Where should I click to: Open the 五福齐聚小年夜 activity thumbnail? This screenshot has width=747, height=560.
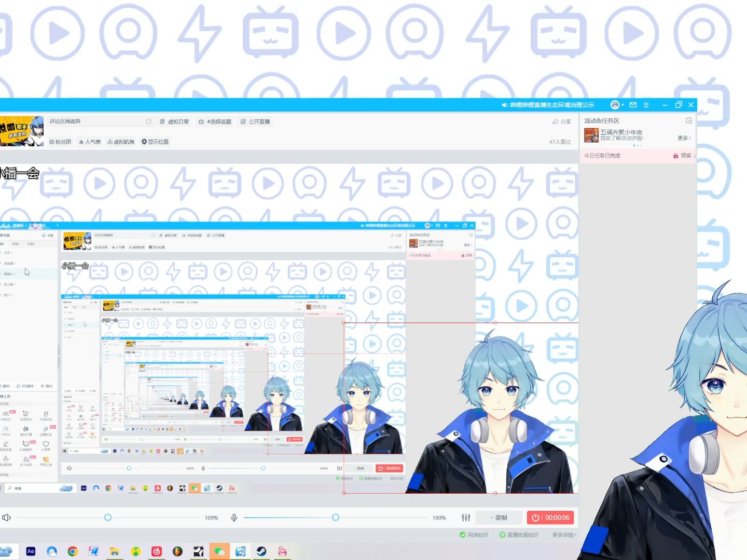click(x=591, y=135)
